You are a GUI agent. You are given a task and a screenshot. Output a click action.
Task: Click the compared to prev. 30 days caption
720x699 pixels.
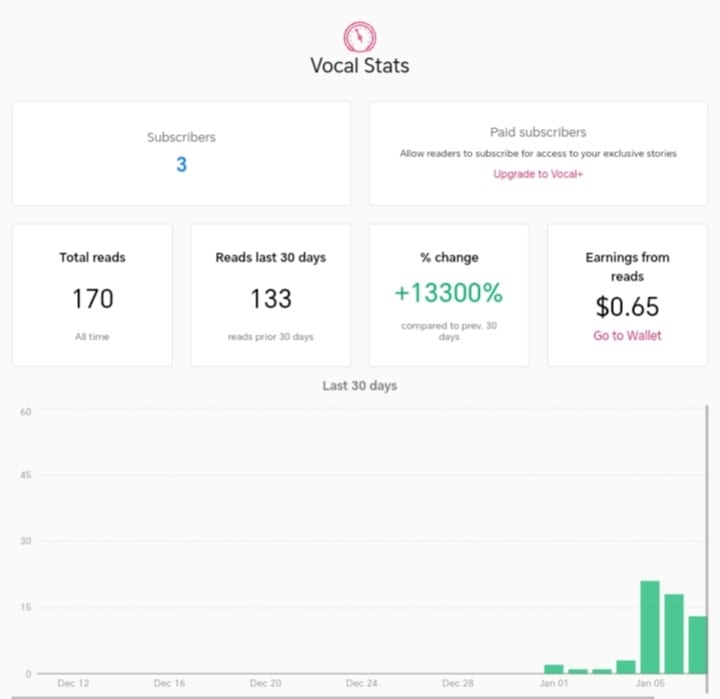pyautogui.click(x=449, y=331)
